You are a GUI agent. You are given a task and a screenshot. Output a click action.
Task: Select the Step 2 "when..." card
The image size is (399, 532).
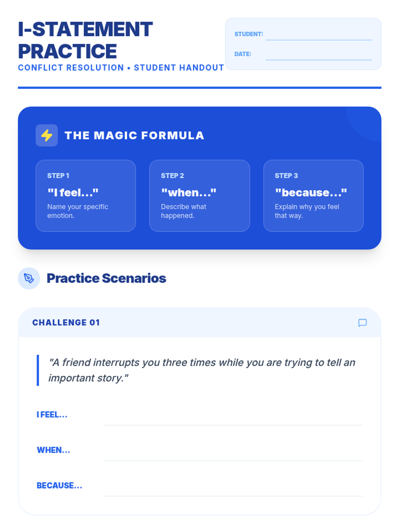[x=199, y=196]
